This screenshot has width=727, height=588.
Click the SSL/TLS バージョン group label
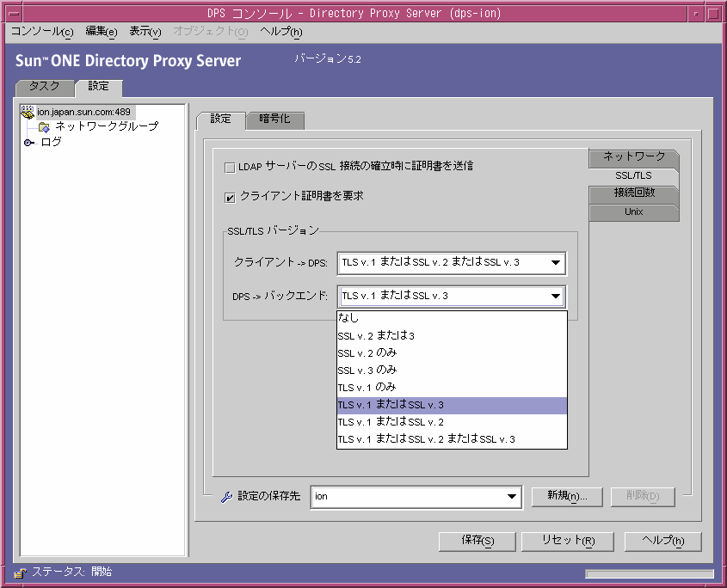pyautogui.click(x=273, y=231)
